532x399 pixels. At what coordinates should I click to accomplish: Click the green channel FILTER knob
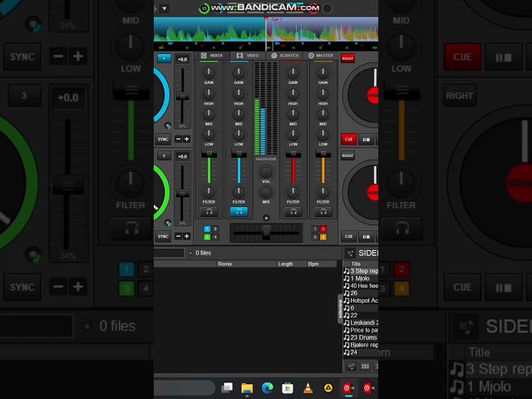point(209,192)
